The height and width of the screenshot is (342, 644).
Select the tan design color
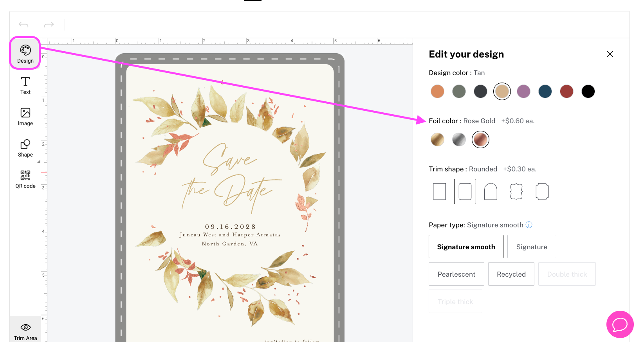tap(502, 92)
